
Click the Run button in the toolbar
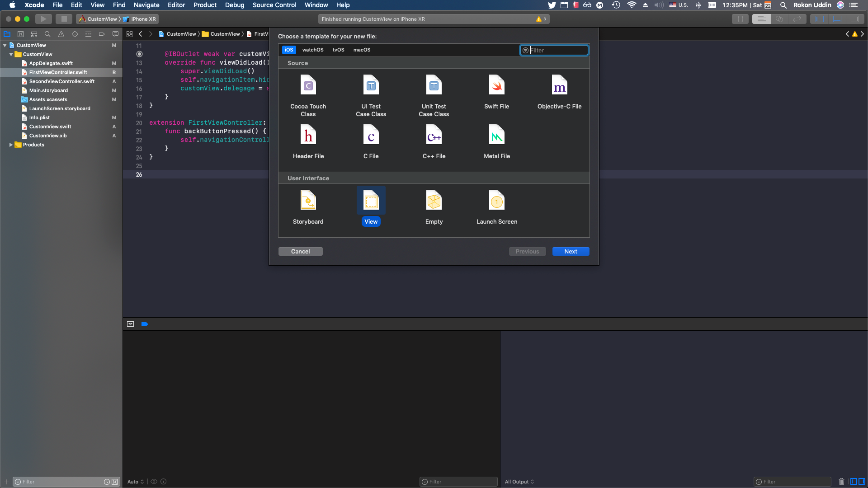pos(43,19)
